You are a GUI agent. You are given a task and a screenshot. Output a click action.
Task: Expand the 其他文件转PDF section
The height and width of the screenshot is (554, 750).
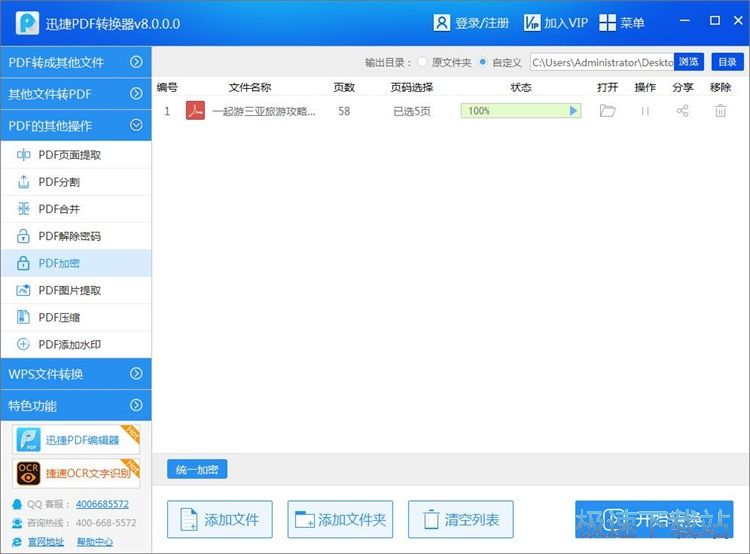click(76, 94)
